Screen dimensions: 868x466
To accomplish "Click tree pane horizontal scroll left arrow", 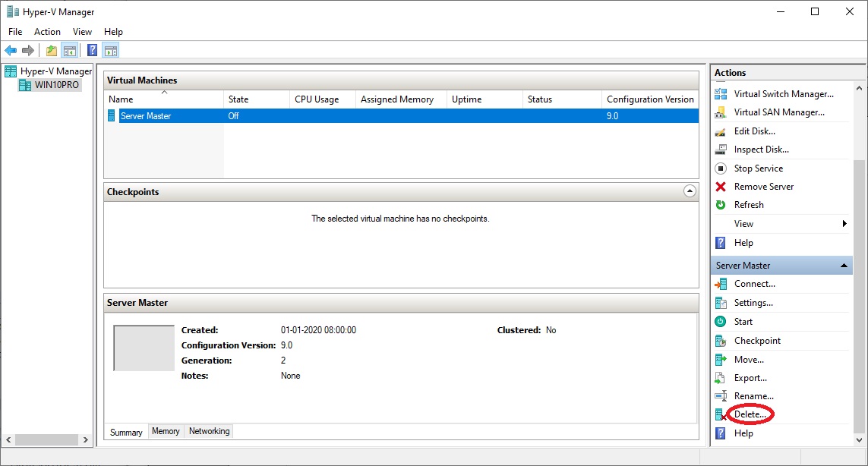I will click(8, 440).
